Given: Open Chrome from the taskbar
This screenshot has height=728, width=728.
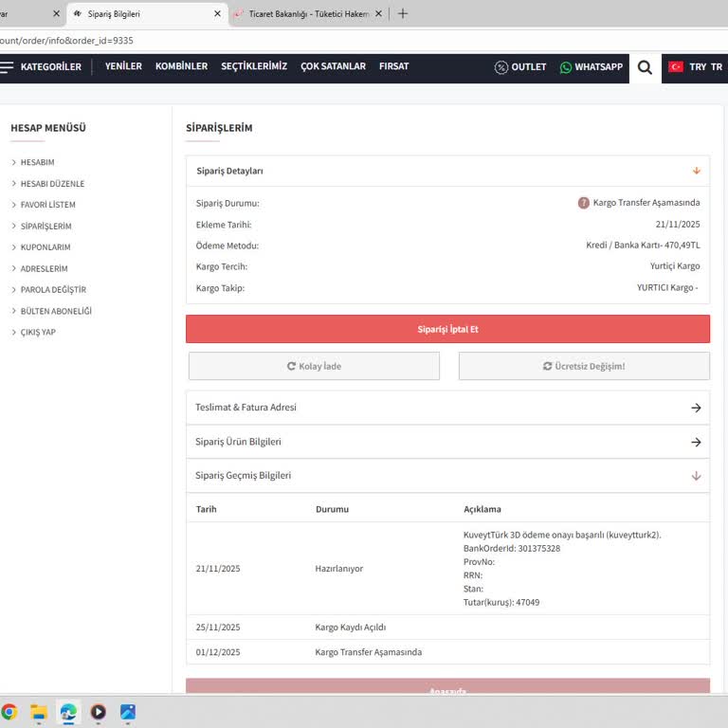Looking at the screenshot, I should pos(9,712).
